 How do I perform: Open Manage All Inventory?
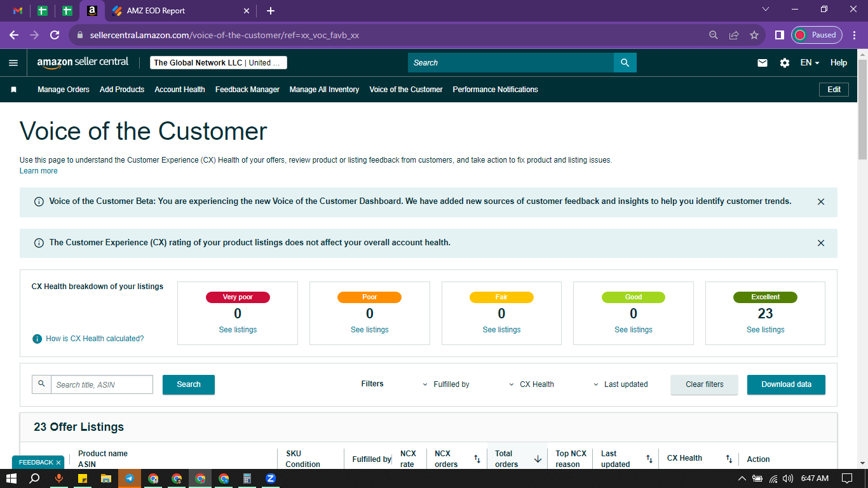click(x=324, y=90)
